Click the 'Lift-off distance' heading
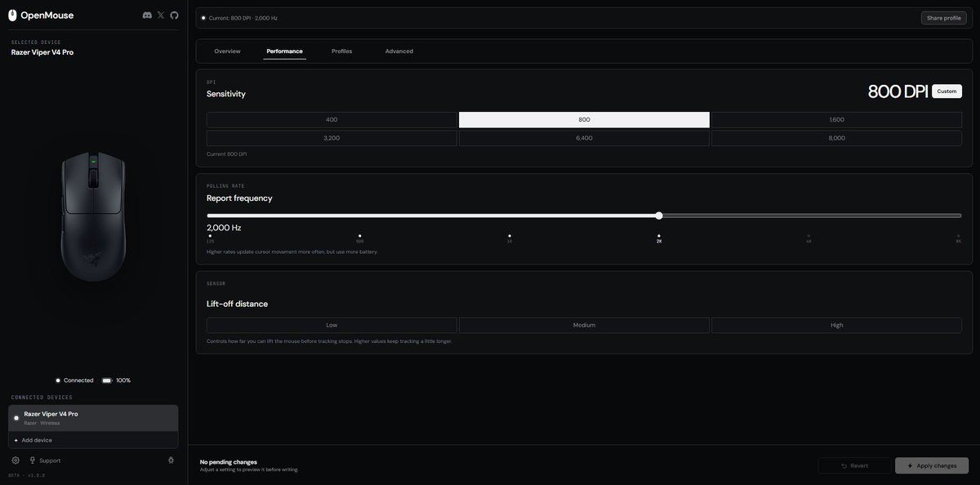980x485 pixels. tap(237, 304)
